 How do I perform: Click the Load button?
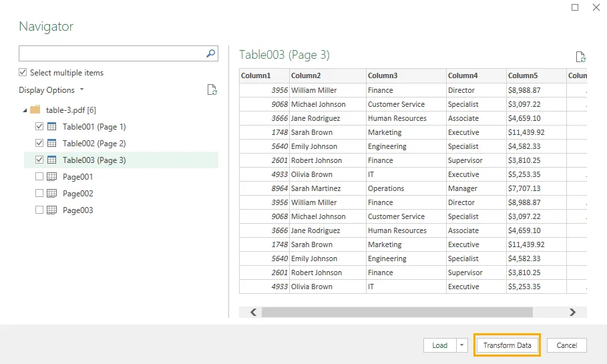click(440, 345)
